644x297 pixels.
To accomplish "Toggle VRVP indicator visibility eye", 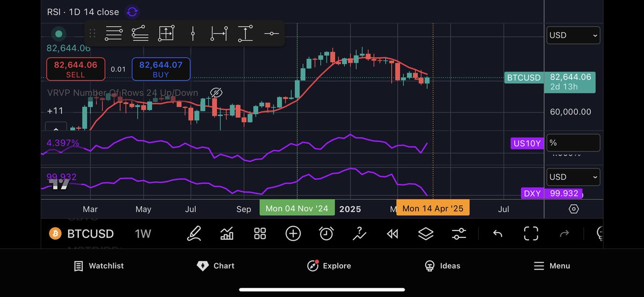I will (216, 93).
